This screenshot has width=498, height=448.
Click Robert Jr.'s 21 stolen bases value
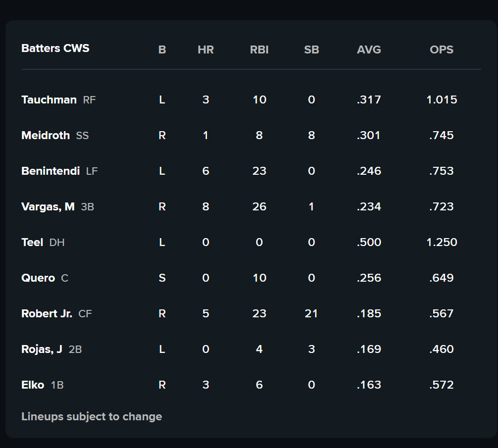(311, 313)
